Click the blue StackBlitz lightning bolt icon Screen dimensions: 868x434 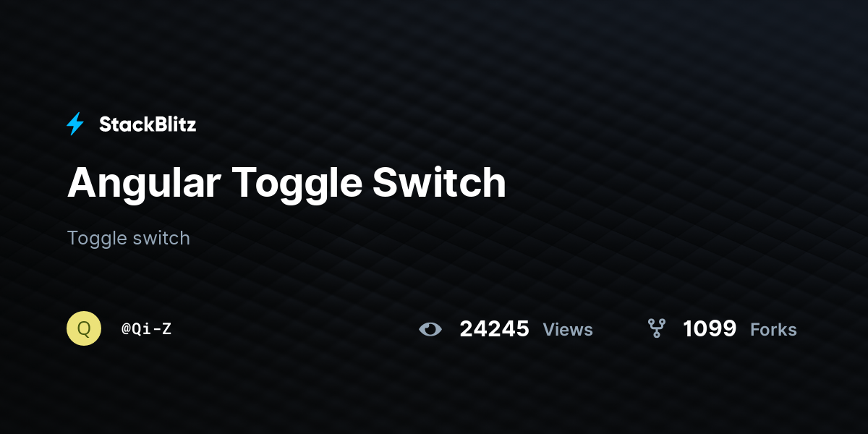click(x=75, y=124)
